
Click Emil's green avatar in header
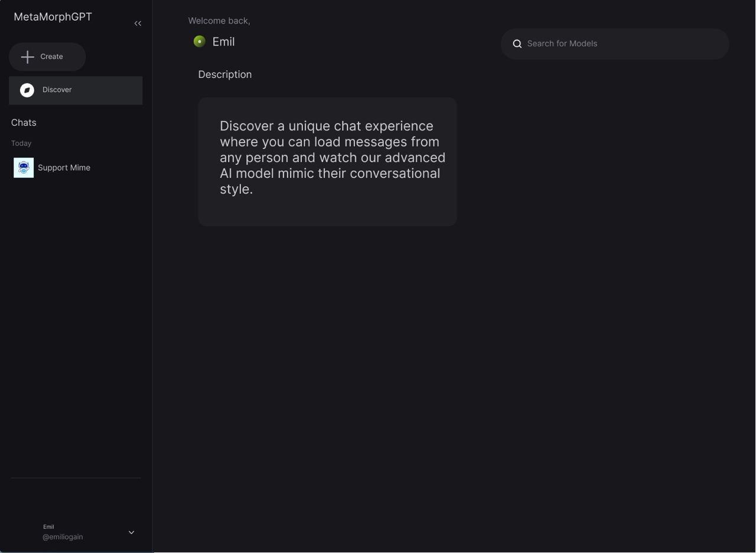[x=200, y=41]
